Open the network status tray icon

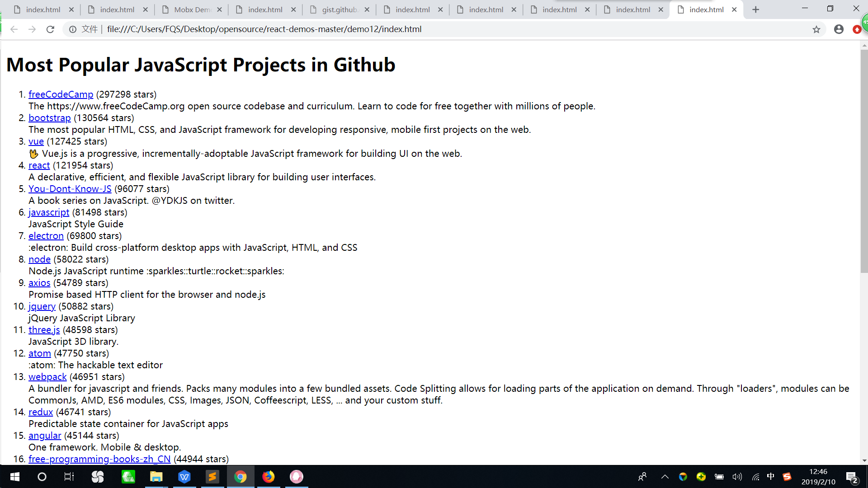coord(755,477)
